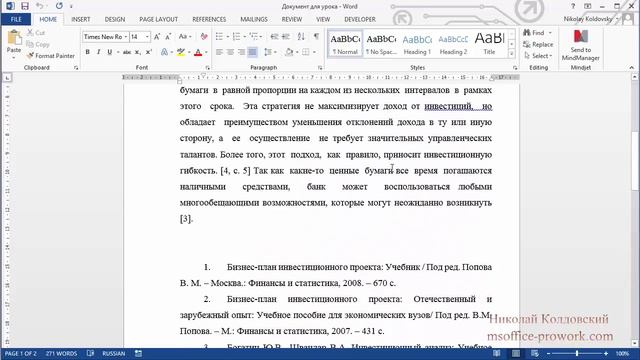Viewport: 640px width, 360px height.
Task: Click the Copy icon
Action: [30, 44]
